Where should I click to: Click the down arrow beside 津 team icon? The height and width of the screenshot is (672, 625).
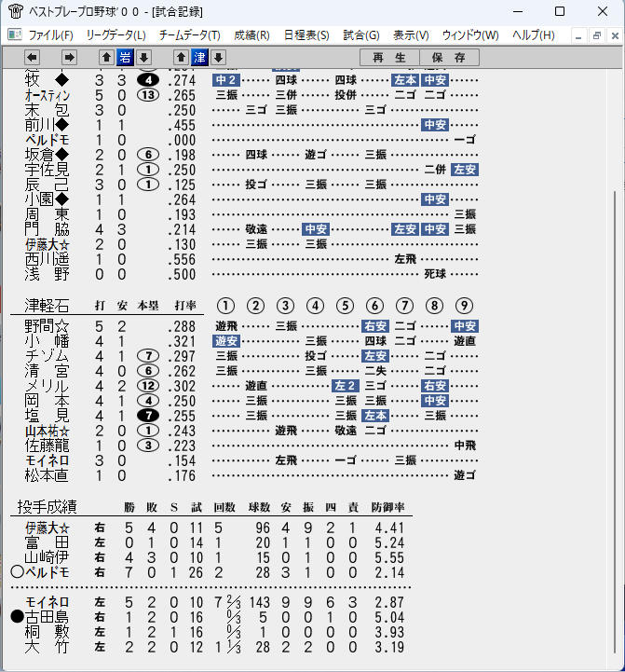(219, 58)
